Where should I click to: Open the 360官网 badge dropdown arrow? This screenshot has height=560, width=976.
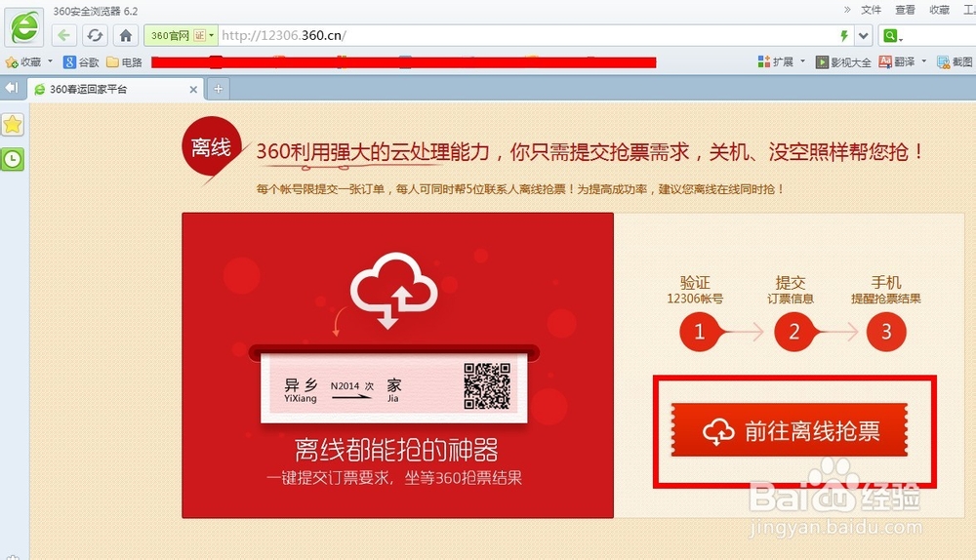pos(212,35)
